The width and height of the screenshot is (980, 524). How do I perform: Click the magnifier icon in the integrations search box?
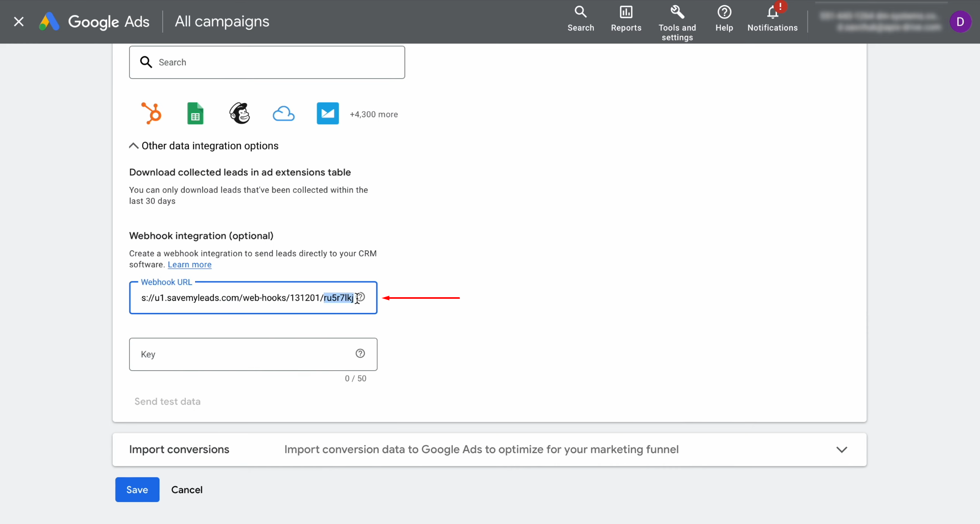[146, 62]
